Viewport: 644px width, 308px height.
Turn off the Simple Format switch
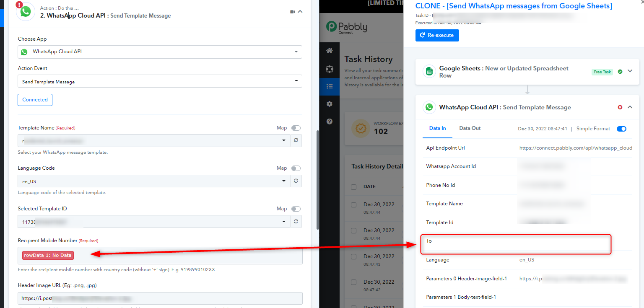point(621,129)
